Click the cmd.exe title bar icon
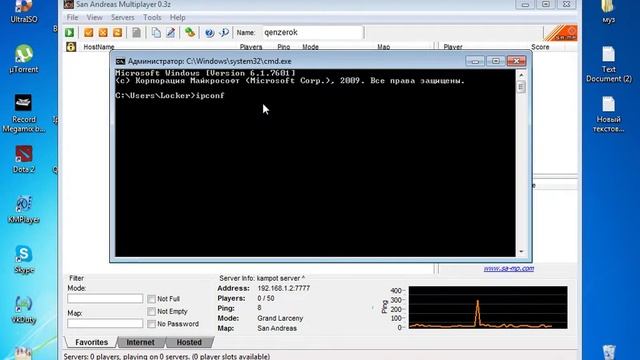The height and width of the screenshot is (360, 640). coord(120,61)
